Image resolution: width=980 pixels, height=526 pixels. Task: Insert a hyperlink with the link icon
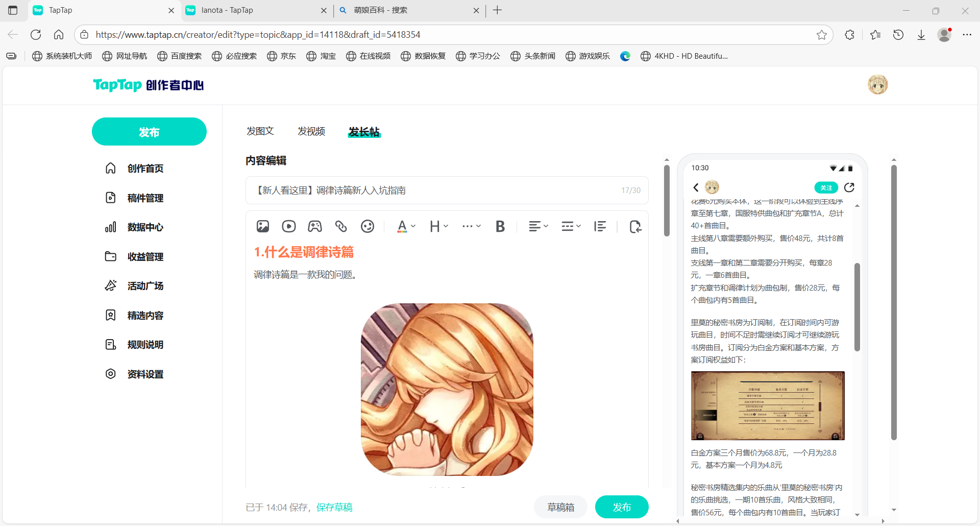(x=341, y=226)
